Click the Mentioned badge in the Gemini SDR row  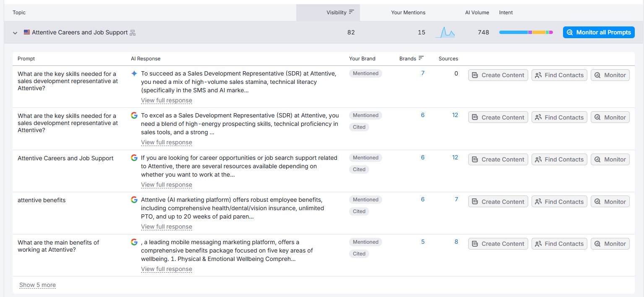click(x=365, y=73)
